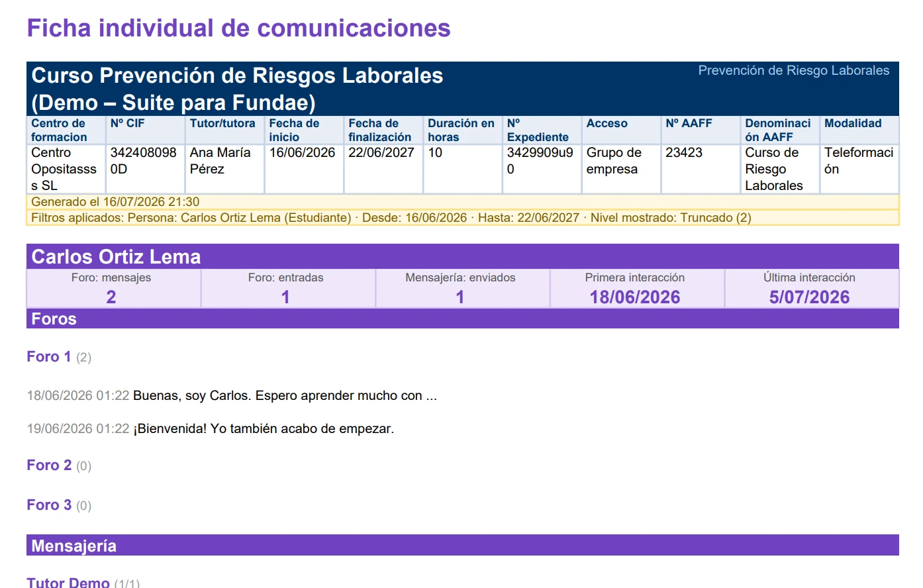This screenshot has width=923, height=588.
Task: Click the duration value '10'
Action: coord(463,169)
